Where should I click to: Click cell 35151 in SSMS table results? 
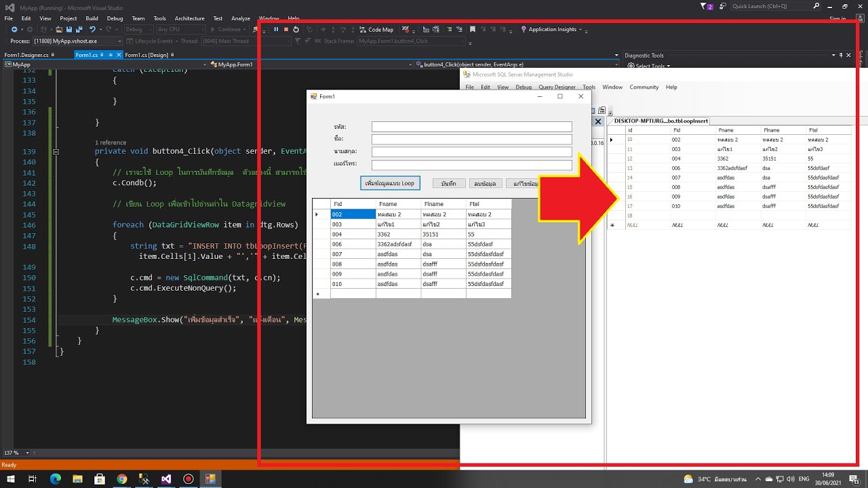783,159
